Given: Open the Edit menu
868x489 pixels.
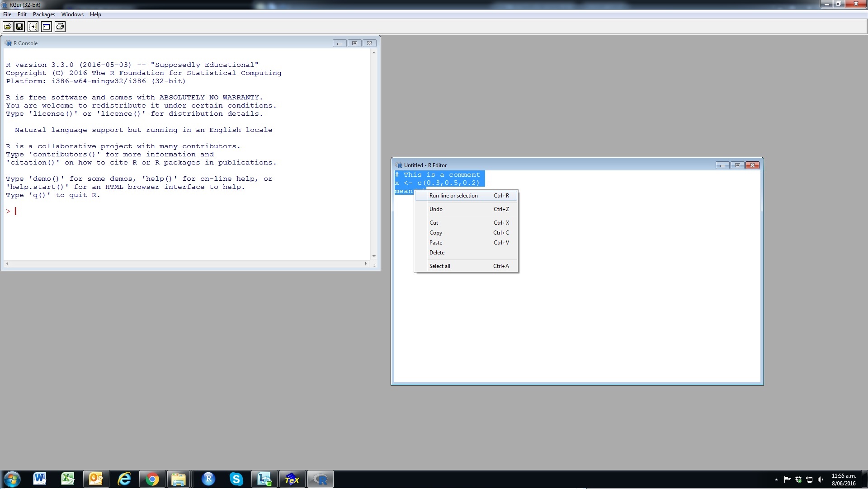Looking at the screenshot, I should point(22,14).
